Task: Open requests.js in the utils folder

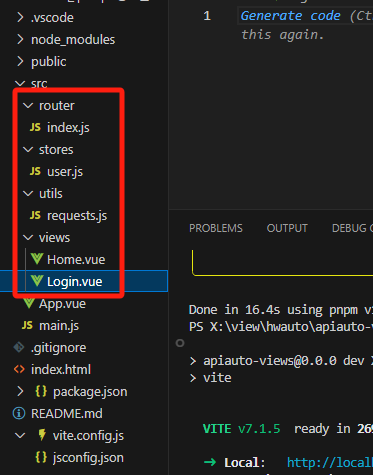Action: pos(77,215)
